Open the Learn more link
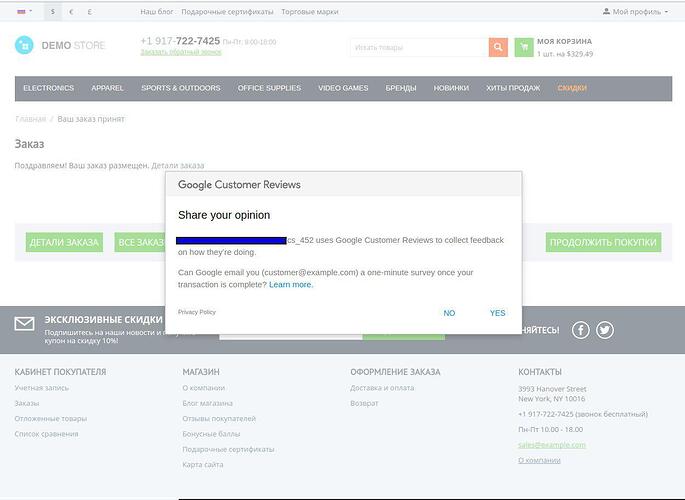The image size is (685, 500). (291, 285)
